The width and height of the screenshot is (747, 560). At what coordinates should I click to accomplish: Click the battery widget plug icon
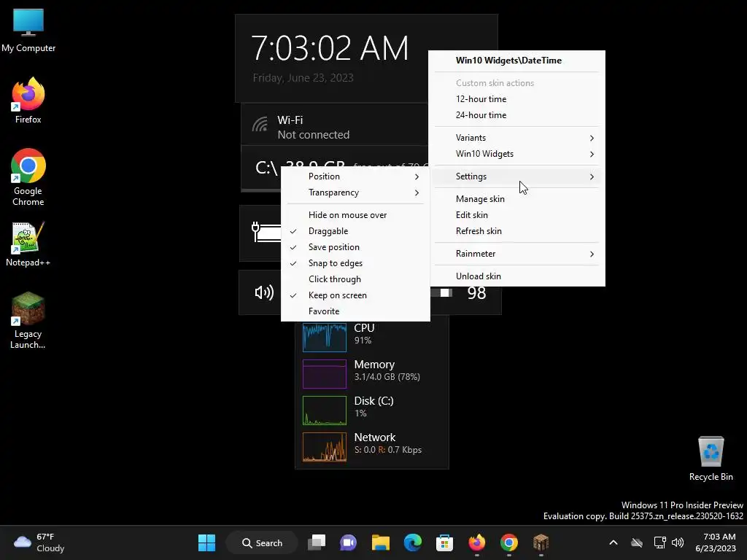(x=256, y=232)
